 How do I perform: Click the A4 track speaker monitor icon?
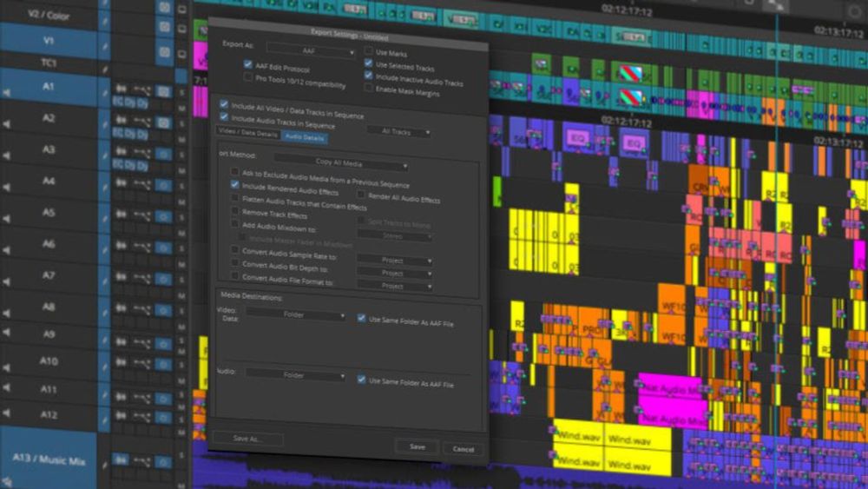pyautogui.click(x=7, y=188)
